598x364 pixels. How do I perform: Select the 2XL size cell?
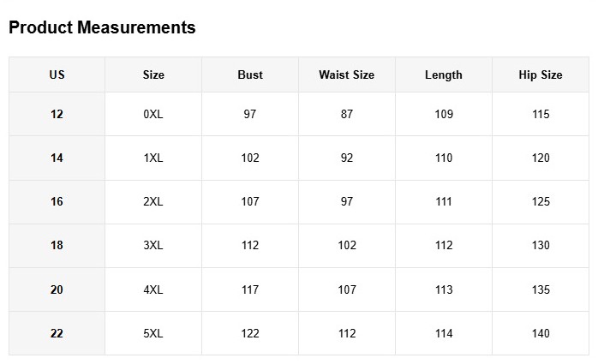pyautogui.click(x=153, y=202)
